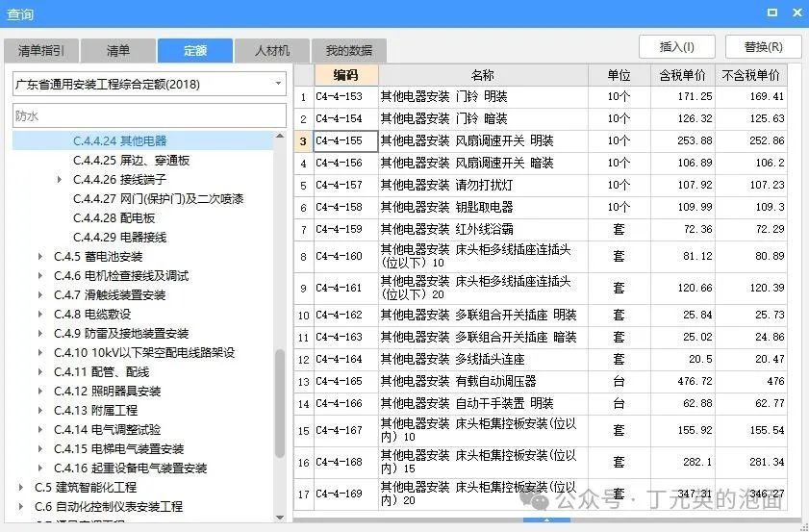Screen dimensions: 809x532
Task: Click the 含税单价 column header
Action: (x=683, y=75)
